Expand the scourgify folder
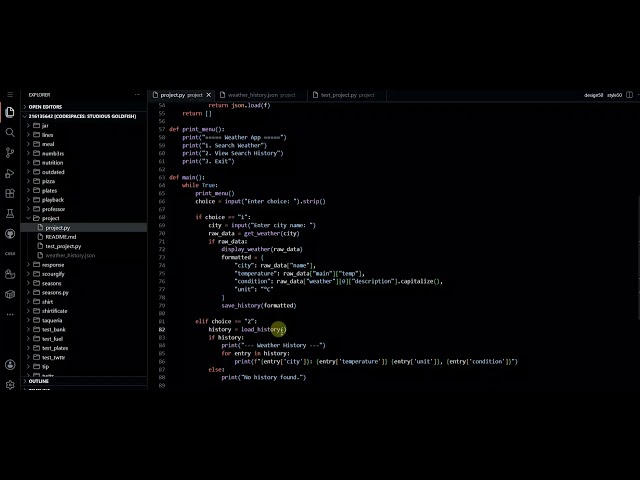 (x=84, y=274)
